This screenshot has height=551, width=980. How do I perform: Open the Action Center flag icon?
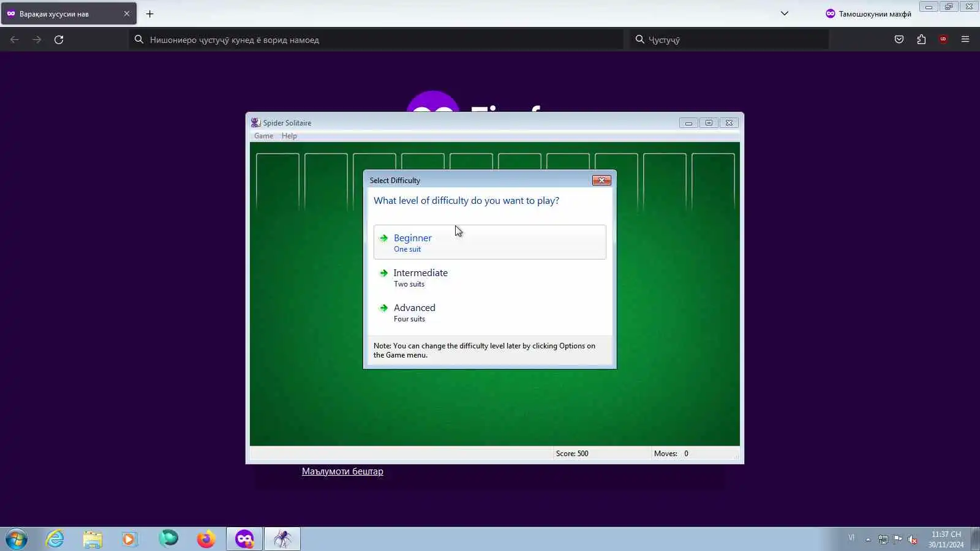coord(897,539)
